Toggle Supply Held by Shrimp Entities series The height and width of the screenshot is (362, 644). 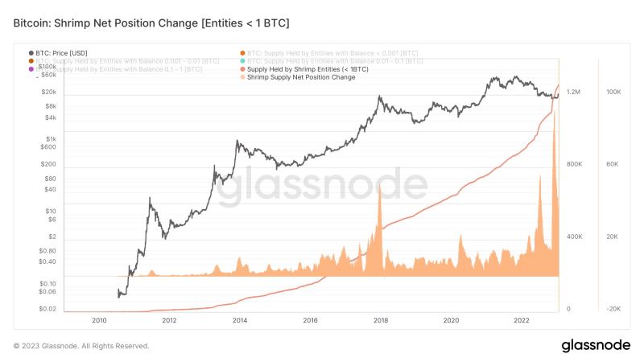click(x=308, y=69)
